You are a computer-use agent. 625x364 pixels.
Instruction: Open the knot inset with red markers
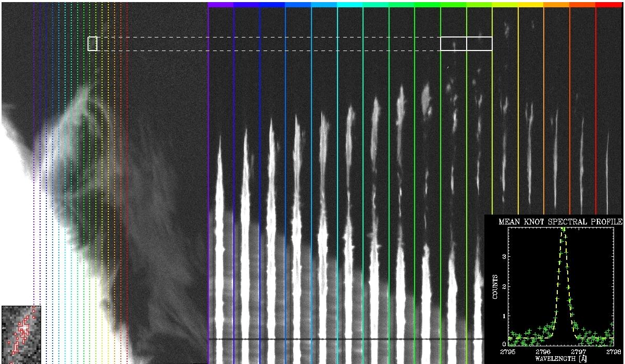[x=21, y=333]
